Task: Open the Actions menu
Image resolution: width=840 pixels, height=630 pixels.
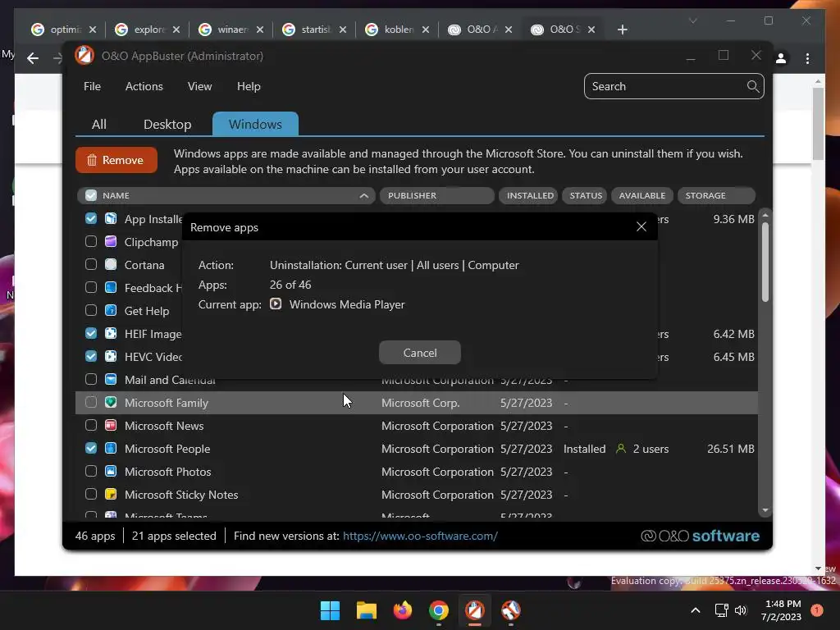Action: point(144,86)
